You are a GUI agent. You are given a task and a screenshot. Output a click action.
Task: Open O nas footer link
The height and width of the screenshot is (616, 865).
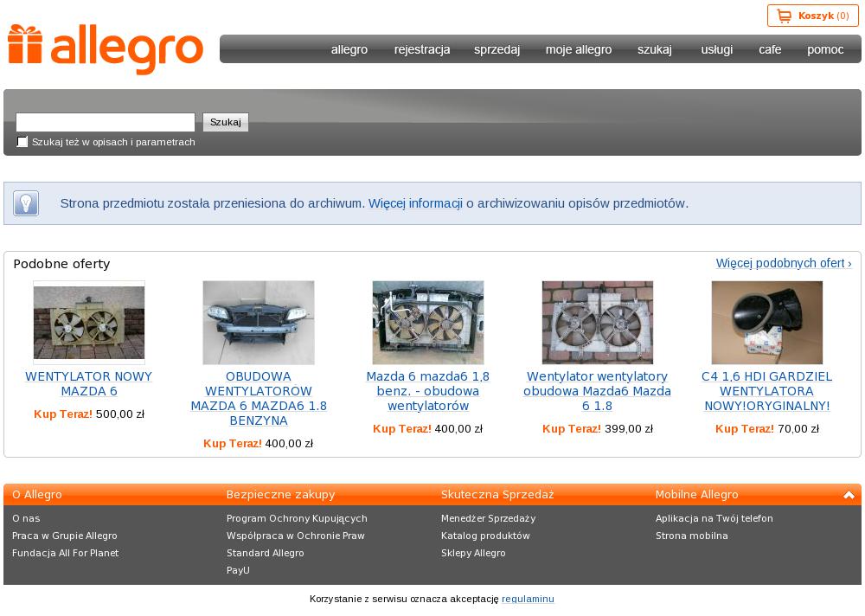click(26, 518)
